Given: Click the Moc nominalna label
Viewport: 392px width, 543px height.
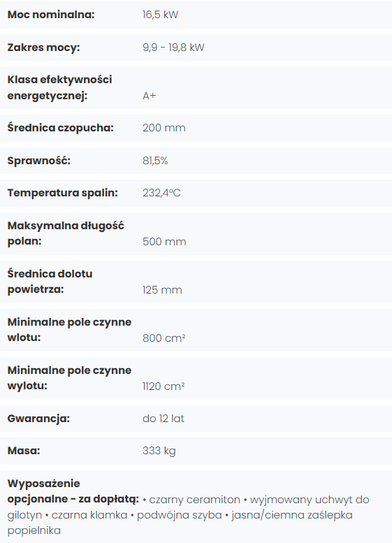Looking at the screenshot, I should 51,15.
